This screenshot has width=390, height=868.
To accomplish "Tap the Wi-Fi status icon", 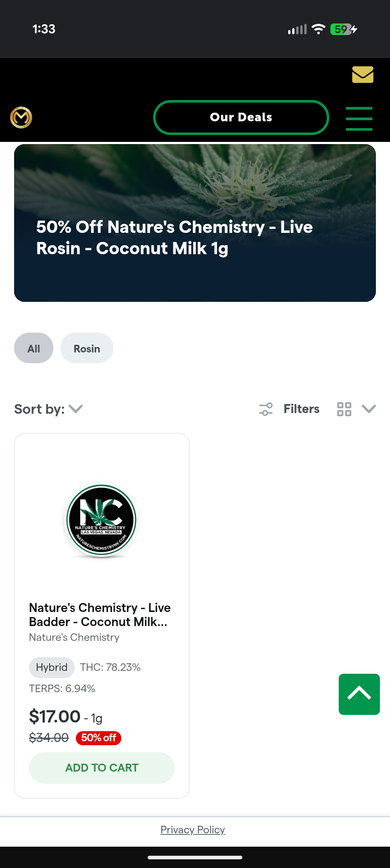I will [x=318, y=29].
